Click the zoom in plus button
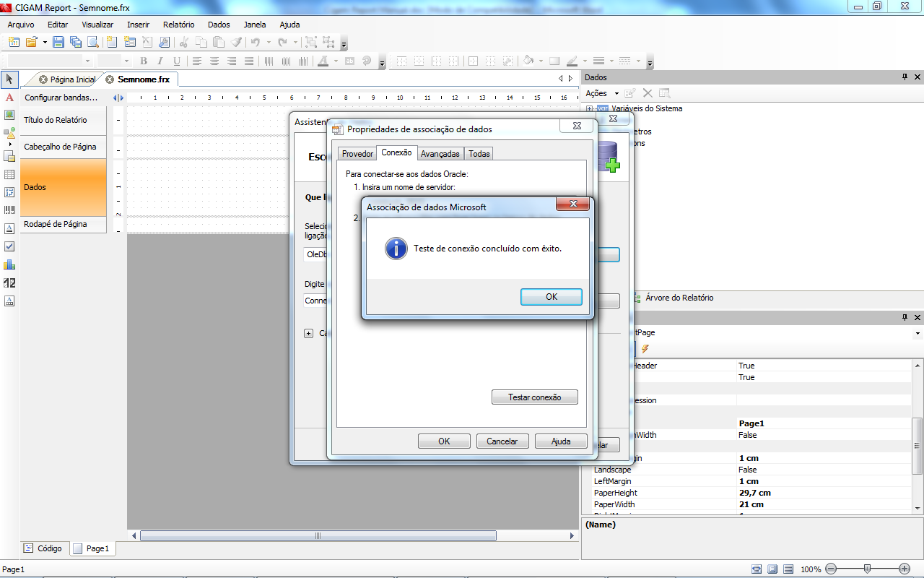 tap(905, 569)
